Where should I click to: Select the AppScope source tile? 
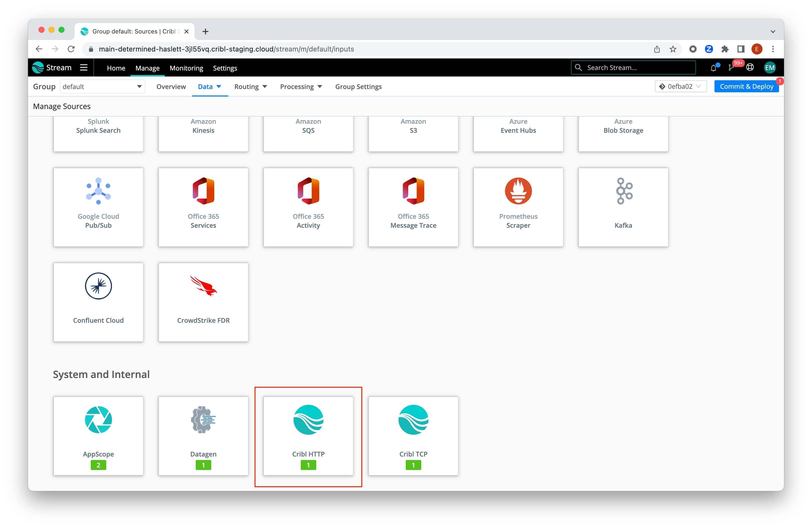click(x=98, y=435)
